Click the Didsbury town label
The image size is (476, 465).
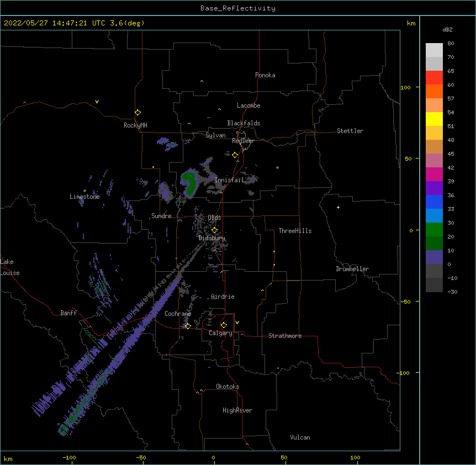[x=211, y=238]
